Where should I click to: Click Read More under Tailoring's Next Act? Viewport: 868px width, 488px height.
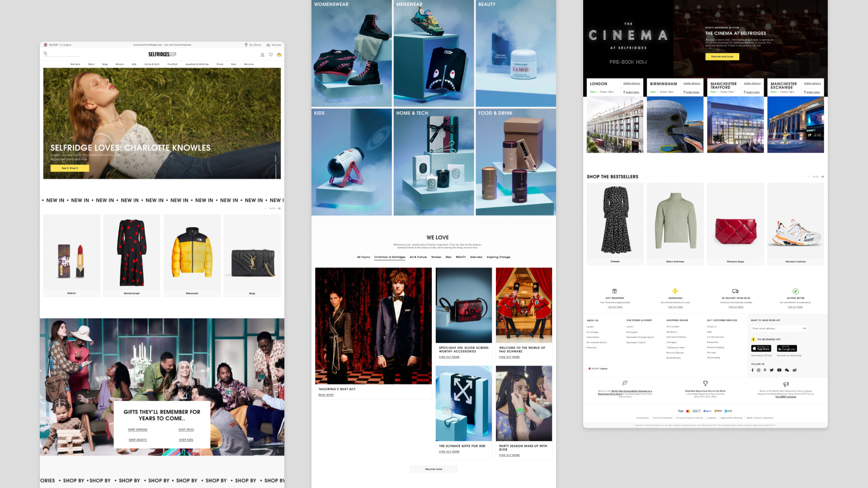326,395
